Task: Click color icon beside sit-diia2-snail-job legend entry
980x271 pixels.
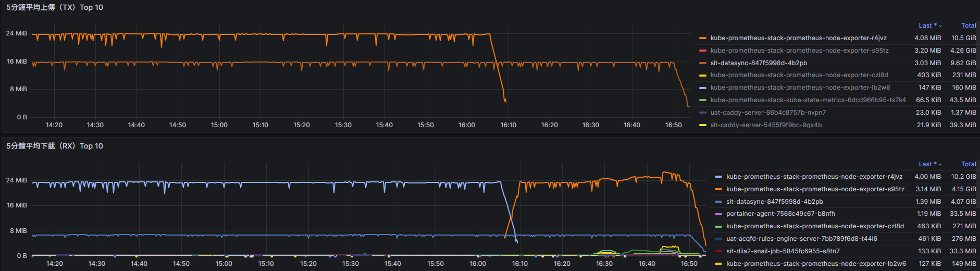Action: 718,251
